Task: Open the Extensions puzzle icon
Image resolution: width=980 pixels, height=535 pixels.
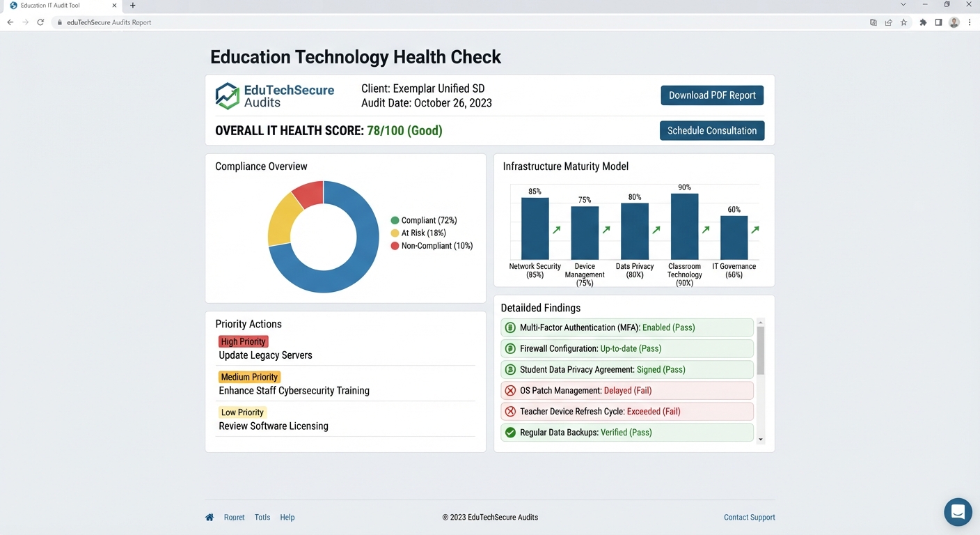Action: coord(923,22)
